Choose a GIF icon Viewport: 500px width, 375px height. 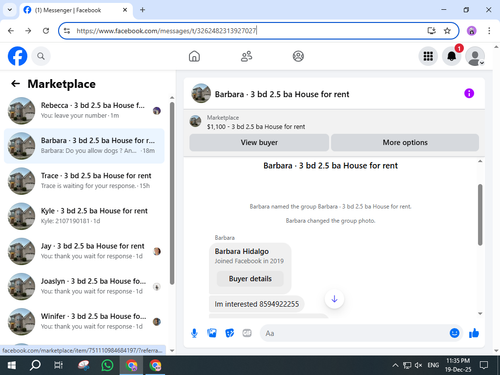click(x=247, y=333)
